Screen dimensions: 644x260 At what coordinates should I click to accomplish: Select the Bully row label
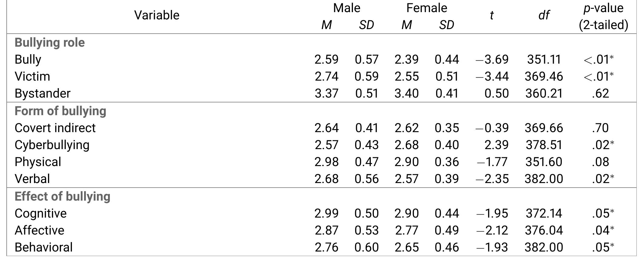[x=28, y=59]
